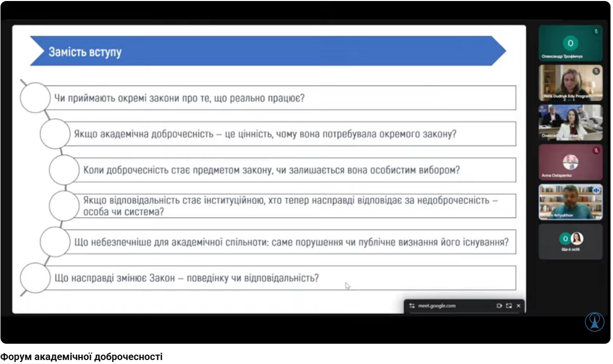Close the meet.google.com floating bar
613x364 pixels.
[x=518, y=306]
